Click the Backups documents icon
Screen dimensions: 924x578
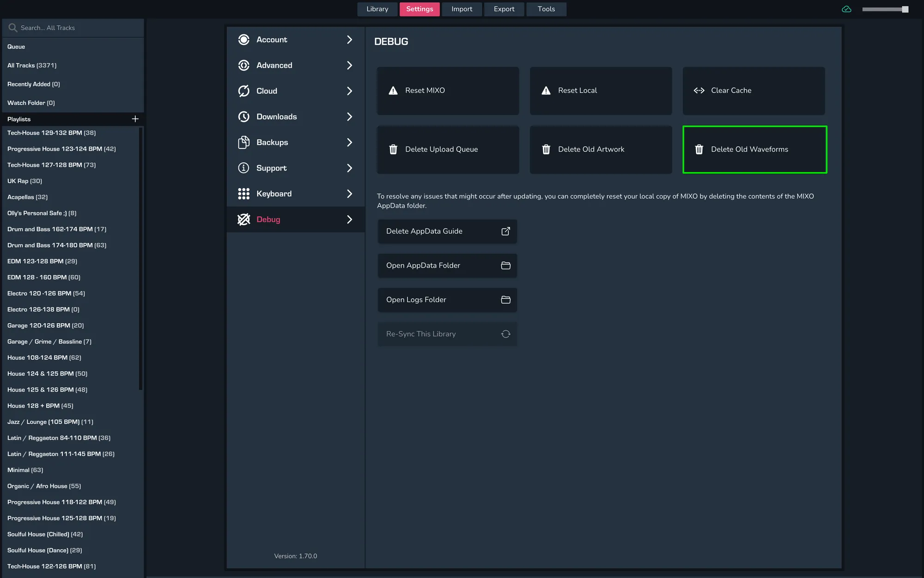(243, 142)
